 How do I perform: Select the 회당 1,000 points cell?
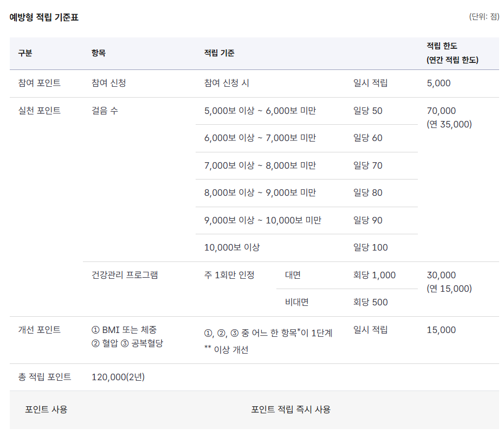(374, 275)
